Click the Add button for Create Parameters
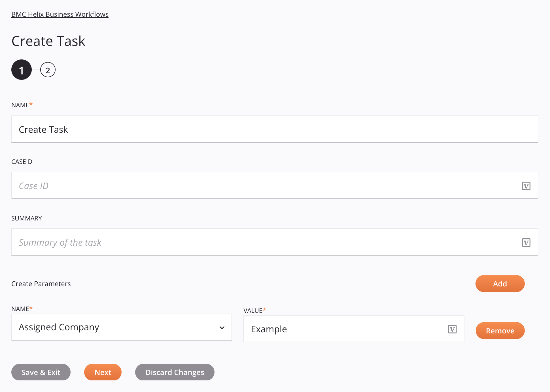The height and width of the screenshot is (392, 550). click(x=500, y=283)
